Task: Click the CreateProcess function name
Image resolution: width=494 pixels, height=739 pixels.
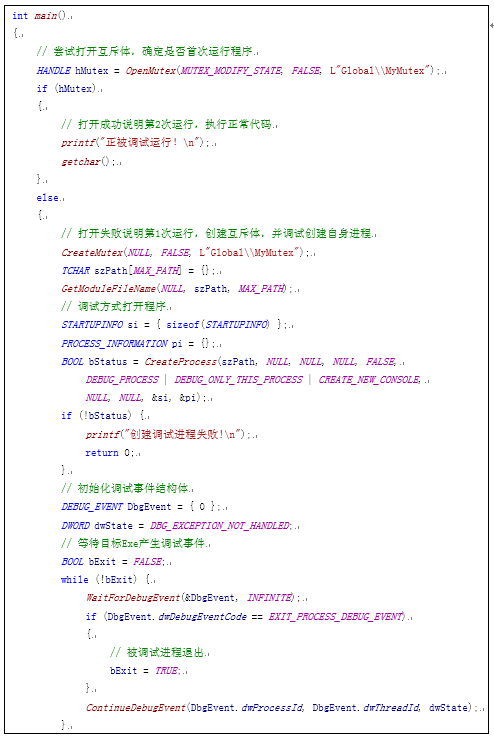Action: [180, 361]
